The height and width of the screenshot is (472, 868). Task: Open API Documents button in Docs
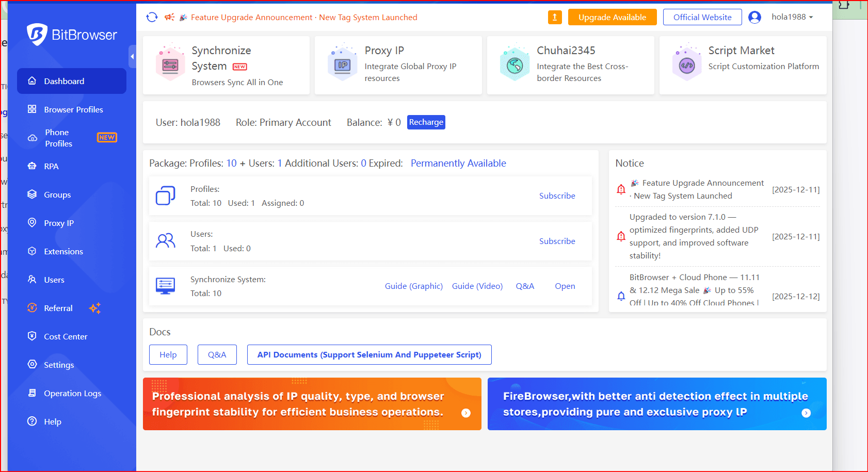point(369,354)
